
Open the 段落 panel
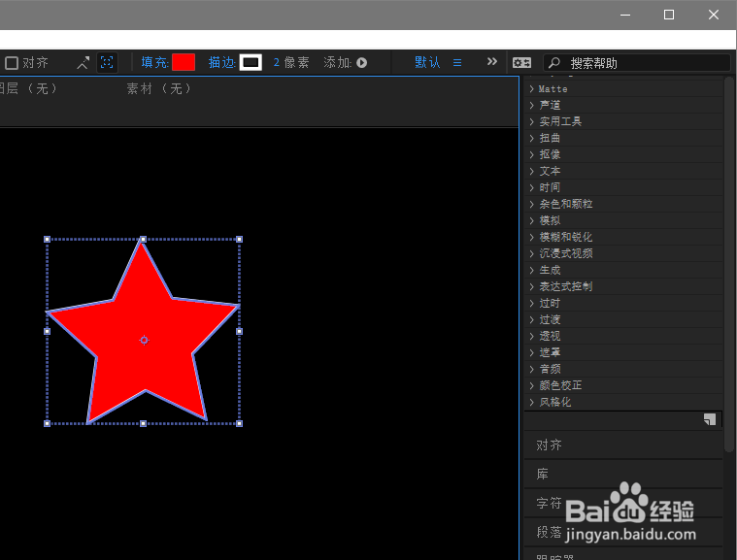pyautogui.click(x=623, y=532)
